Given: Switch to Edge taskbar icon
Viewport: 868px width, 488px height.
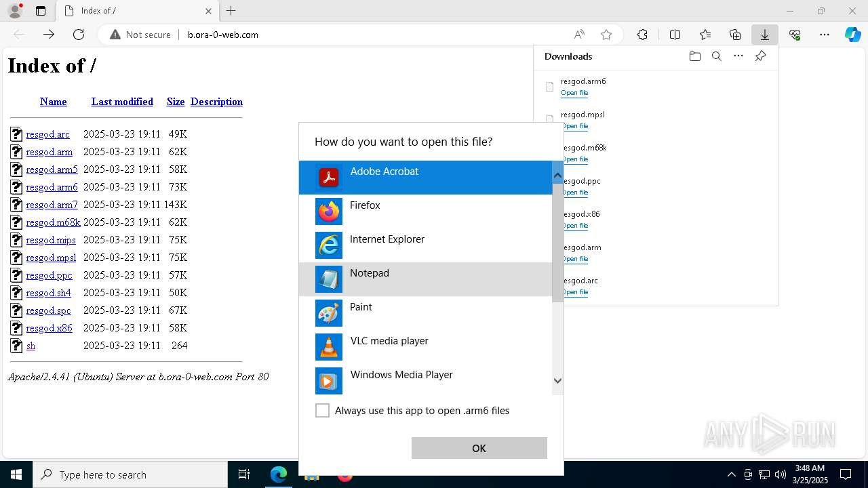Looking at the screenshot, I should click(x=279, y=474).
